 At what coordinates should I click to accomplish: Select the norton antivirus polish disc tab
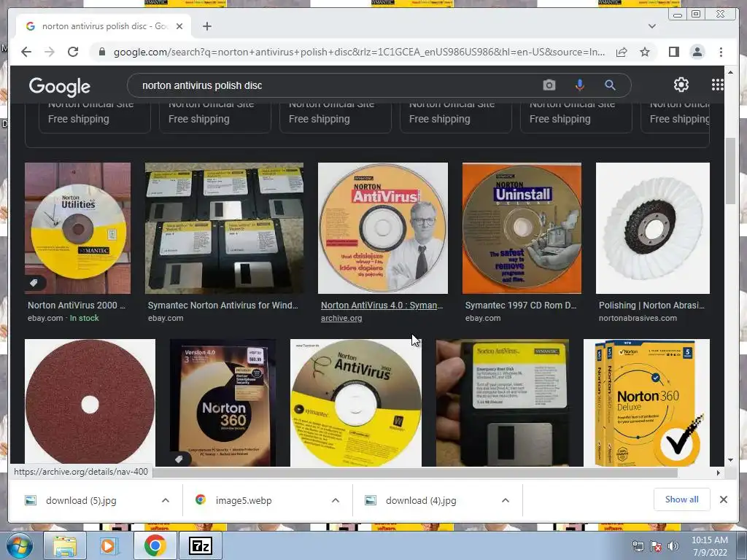pos(104,26)
